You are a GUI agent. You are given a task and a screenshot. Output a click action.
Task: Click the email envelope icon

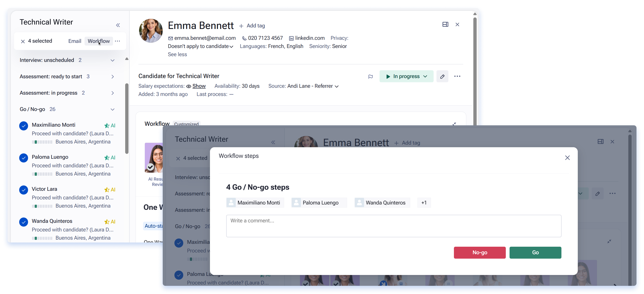[170, 38]
